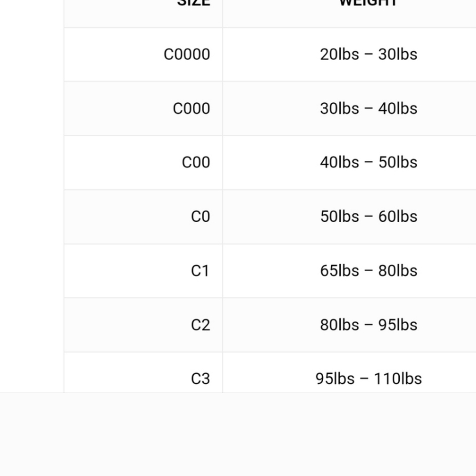Viewport: 476px width, 476px height.
Task: Click 80lbs maximum in the C1 row
Action: (398, 271)
